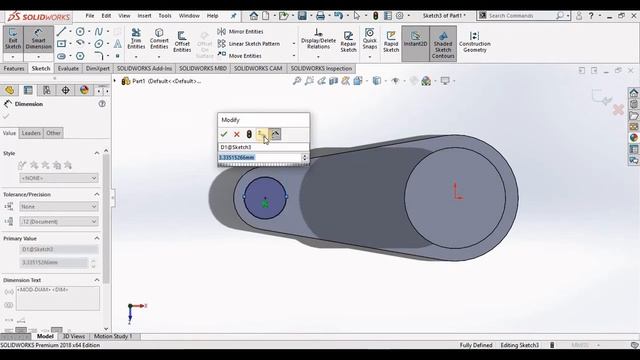Toggle the reverse direction button in Modify

262,134
